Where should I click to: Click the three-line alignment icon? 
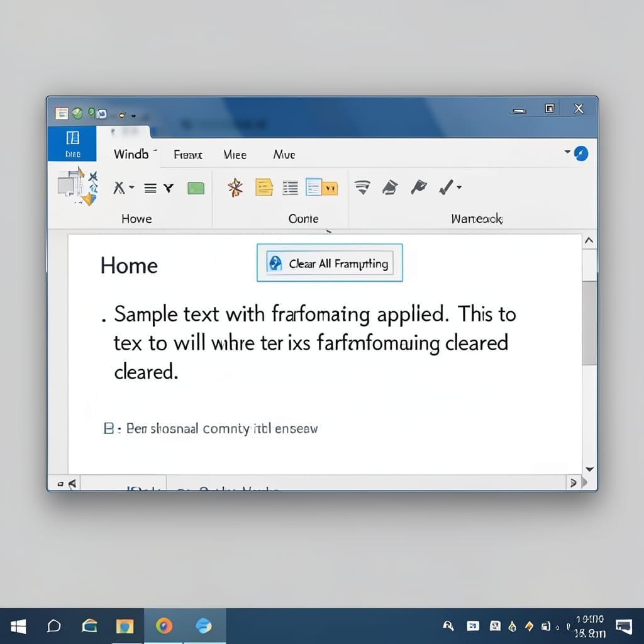point(150,188)
